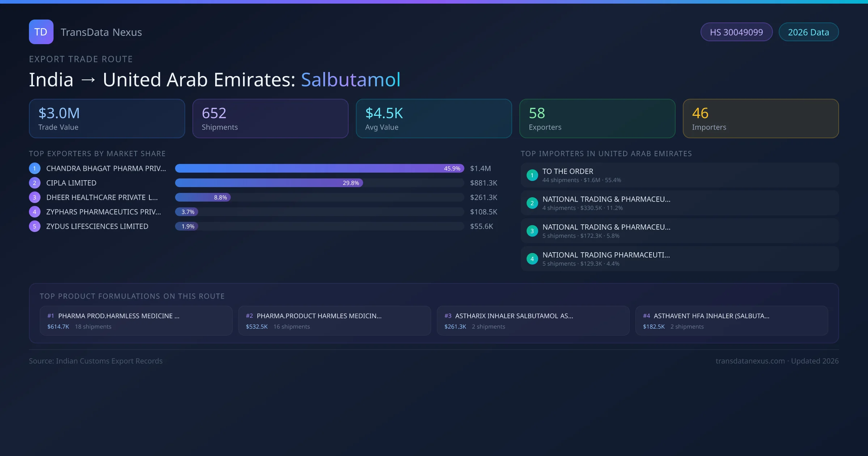Viewport: 868px width, 456px height.
Task: Open the 652 Shipments card
Action: pos(270,118)
